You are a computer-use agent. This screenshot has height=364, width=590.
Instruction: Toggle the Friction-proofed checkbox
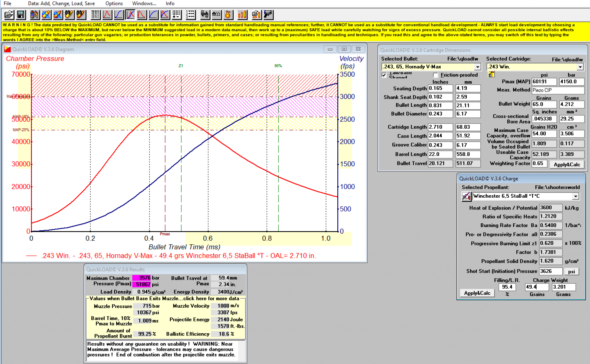pyautogui.click(x=436, y=75)
